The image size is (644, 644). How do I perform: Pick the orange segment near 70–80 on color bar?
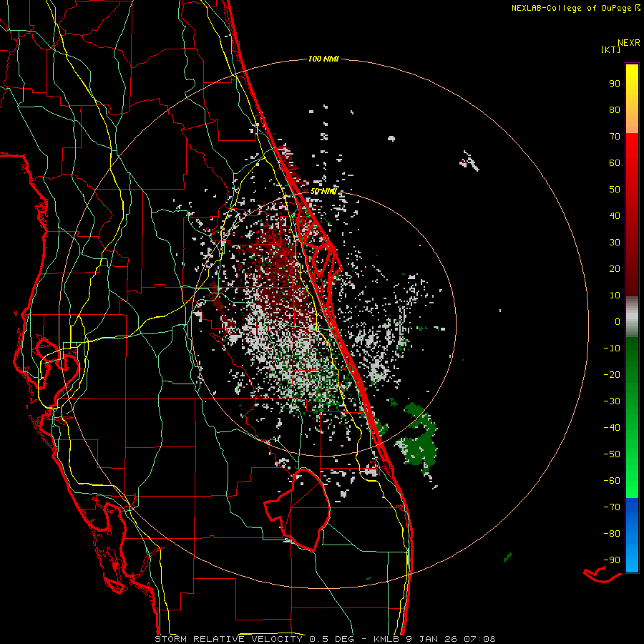point(632,121)
